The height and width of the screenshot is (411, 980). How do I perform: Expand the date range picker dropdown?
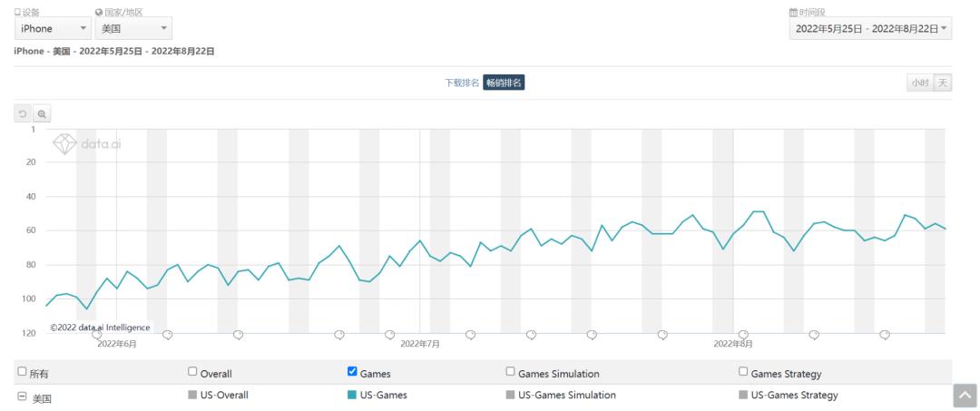(870, 29)
